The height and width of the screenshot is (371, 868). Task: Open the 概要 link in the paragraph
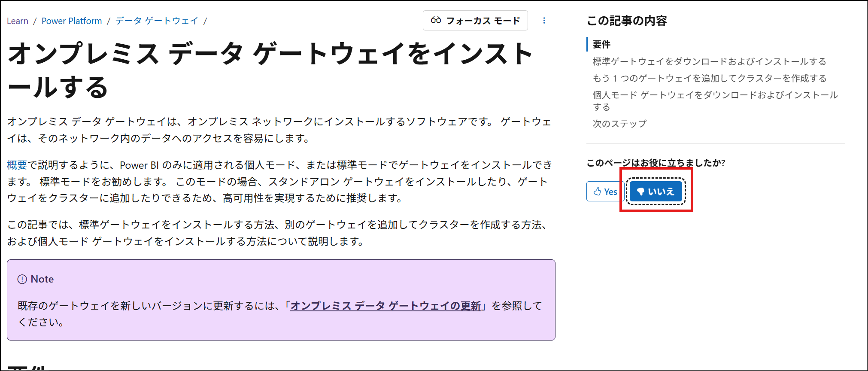pyautogui.click(x=17, y=165)
